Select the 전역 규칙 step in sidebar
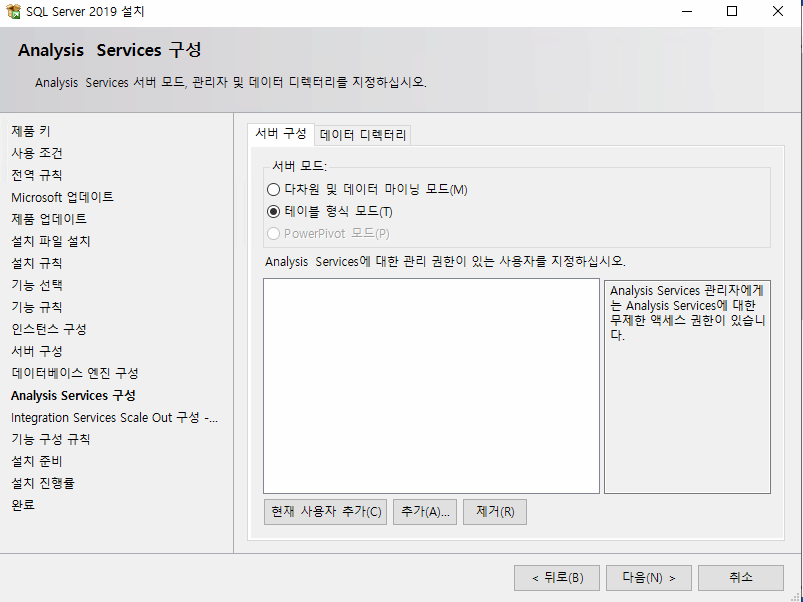Image resolution: width=803 pixels, height=602 pixels. (37, 176)
